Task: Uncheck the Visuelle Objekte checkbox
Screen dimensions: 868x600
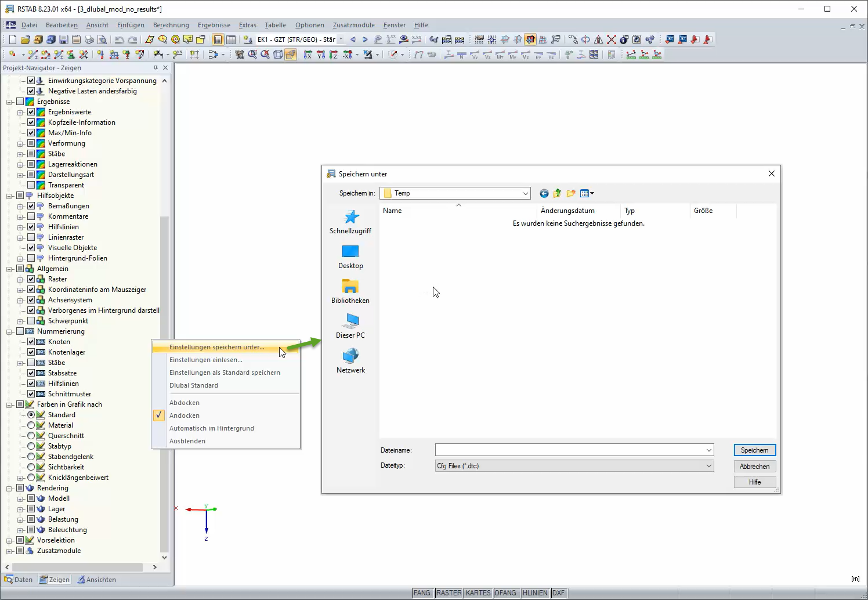Action: tap(31, 248)
